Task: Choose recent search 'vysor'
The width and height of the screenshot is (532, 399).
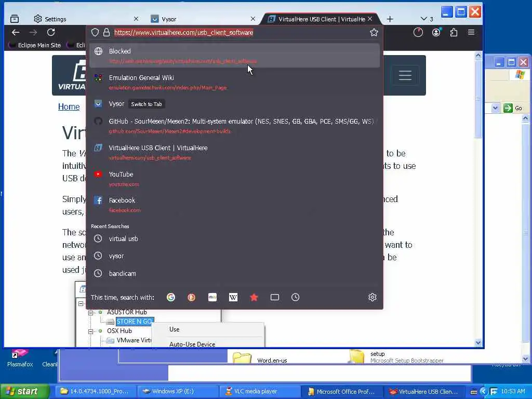Action: point(234,256)
